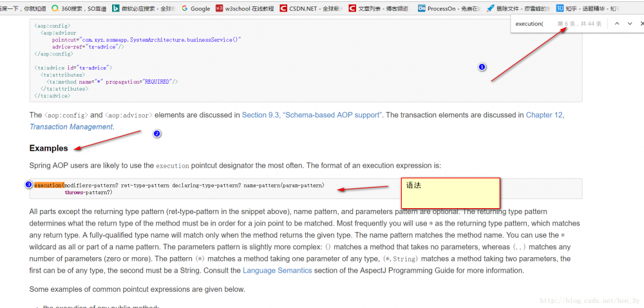
Task: Open the 文章列表 bookmark
Action: [x=380, y=8]
